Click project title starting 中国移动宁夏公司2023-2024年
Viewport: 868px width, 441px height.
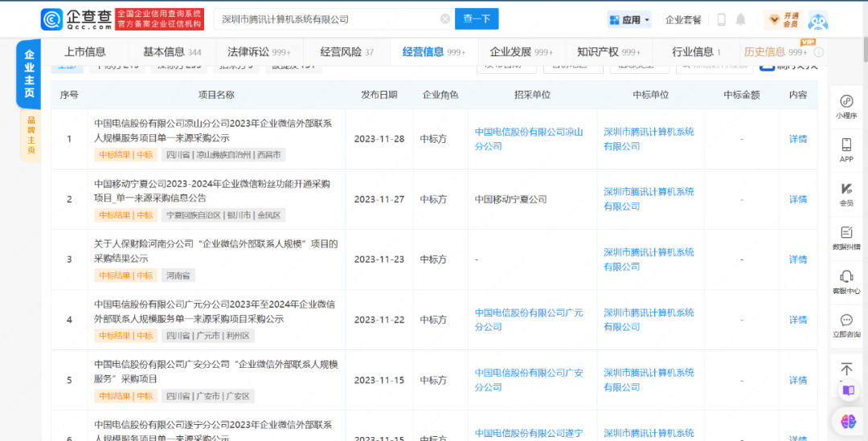coord(212,191)
